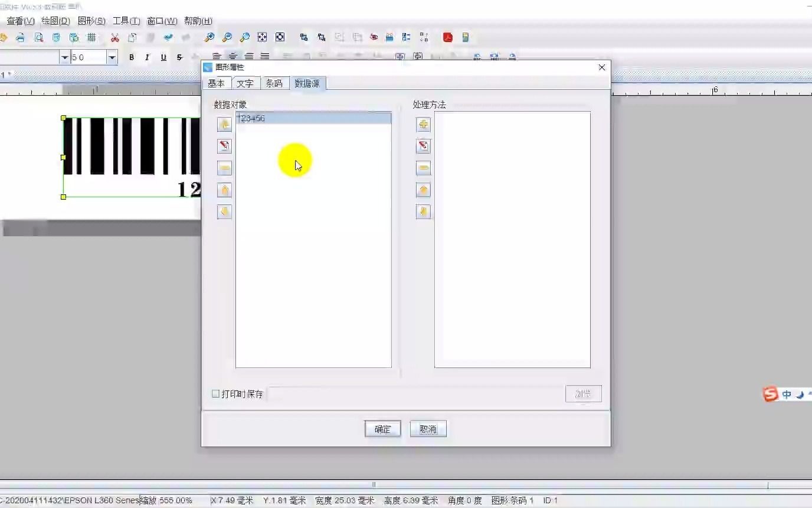Delete the selected data object
The image size is (812, 508).
coord(224,168)
